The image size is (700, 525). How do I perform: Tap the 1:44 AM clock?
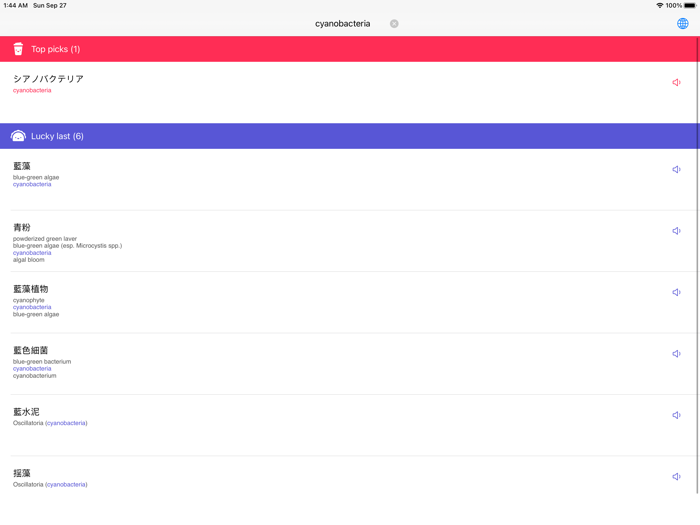click(16, 5)
